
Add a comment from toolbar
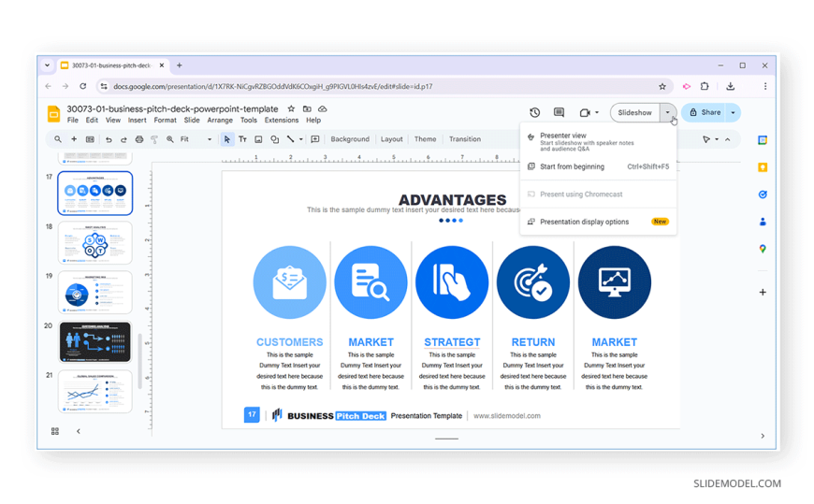point(315,139)
